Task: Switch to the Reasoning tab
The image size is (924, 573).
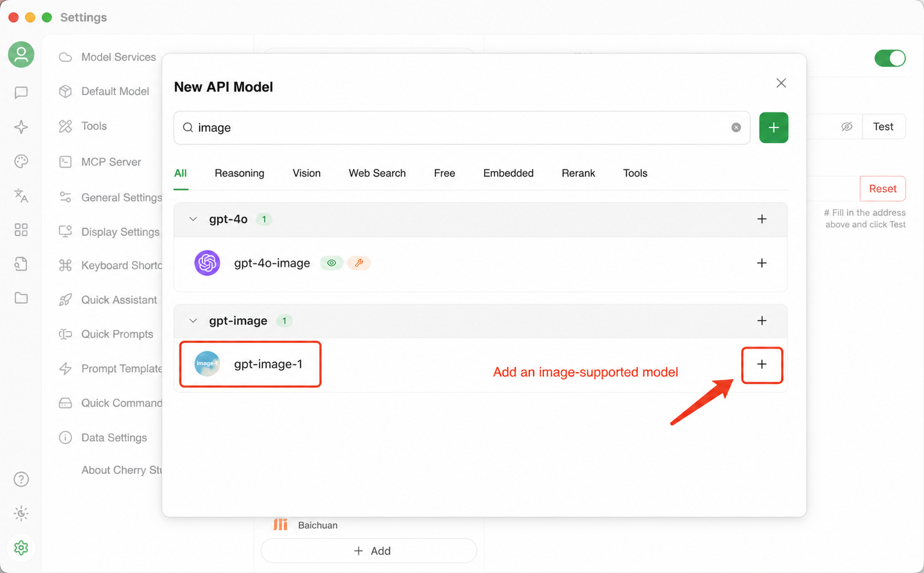Action: point(239,173)
